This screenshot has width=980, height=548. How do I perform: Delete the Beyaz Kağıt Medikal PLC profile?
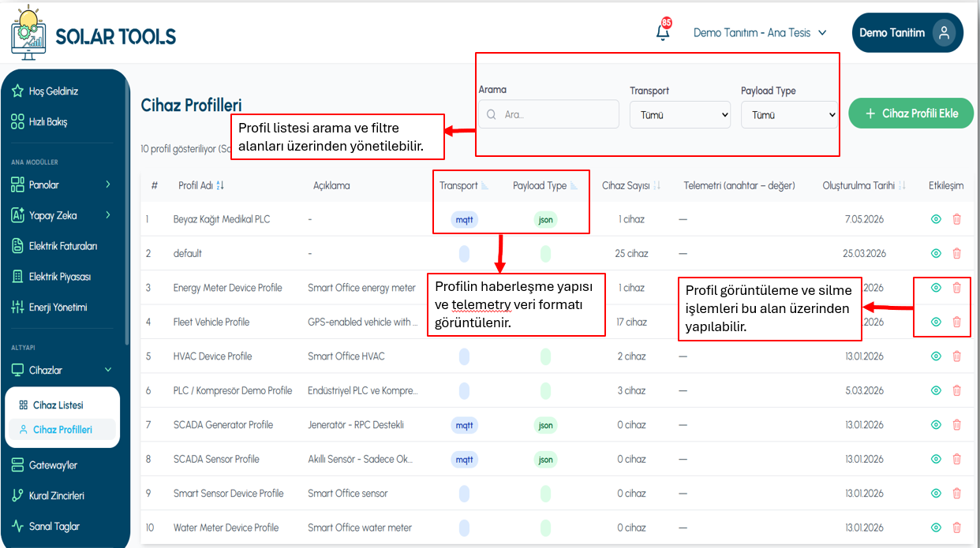pos(956,219)
